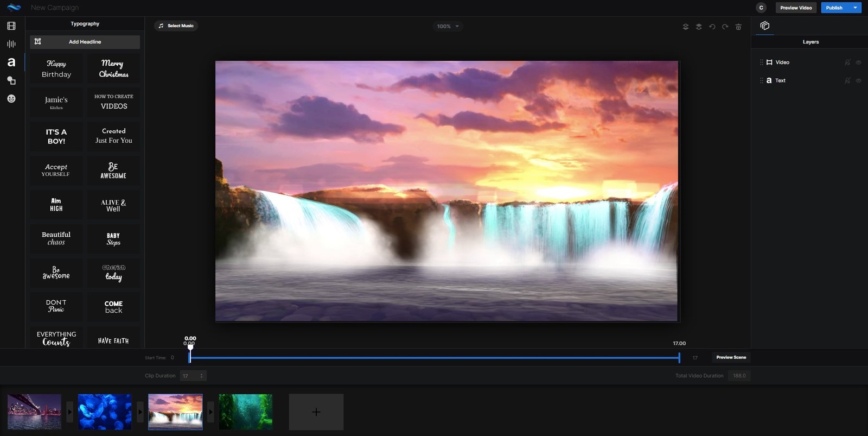Open the audio waveform panel

click(x=11, y=44)
